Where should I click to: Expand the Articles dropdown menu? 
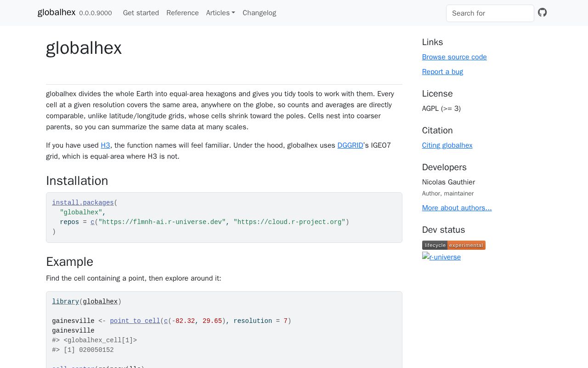click(220, 13)
